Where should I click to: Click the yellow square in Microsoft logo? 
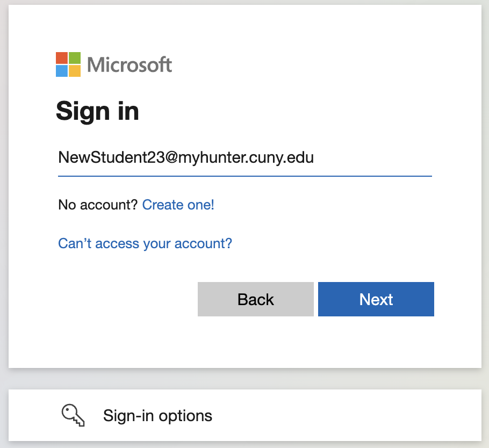pos(75,71)
